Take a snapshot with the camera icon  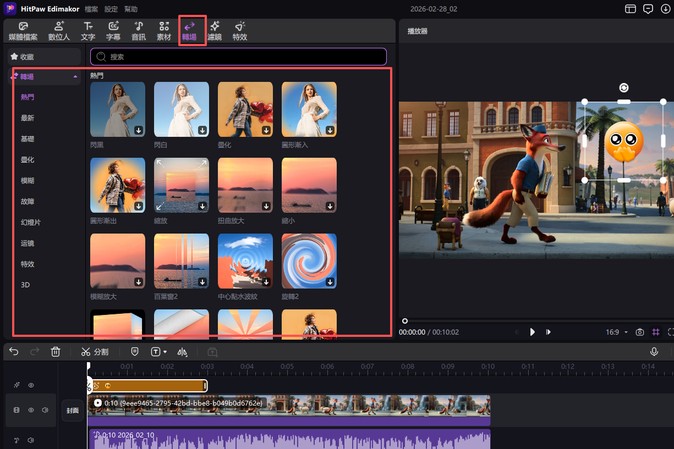coord(640,332)
